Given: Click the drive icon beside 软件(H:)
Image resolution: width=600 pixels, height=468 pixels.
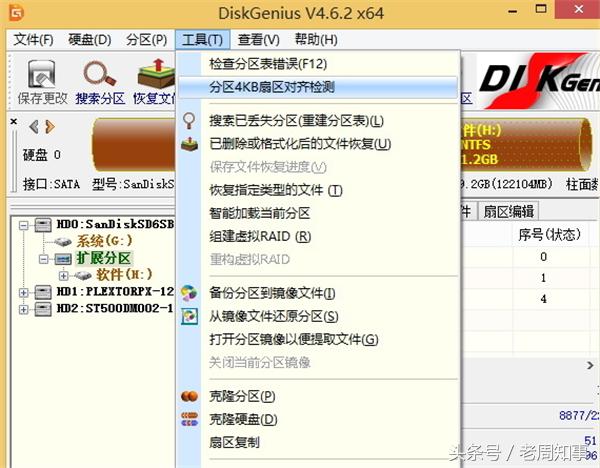Looking at the screenshot, I should coord(83,275).
